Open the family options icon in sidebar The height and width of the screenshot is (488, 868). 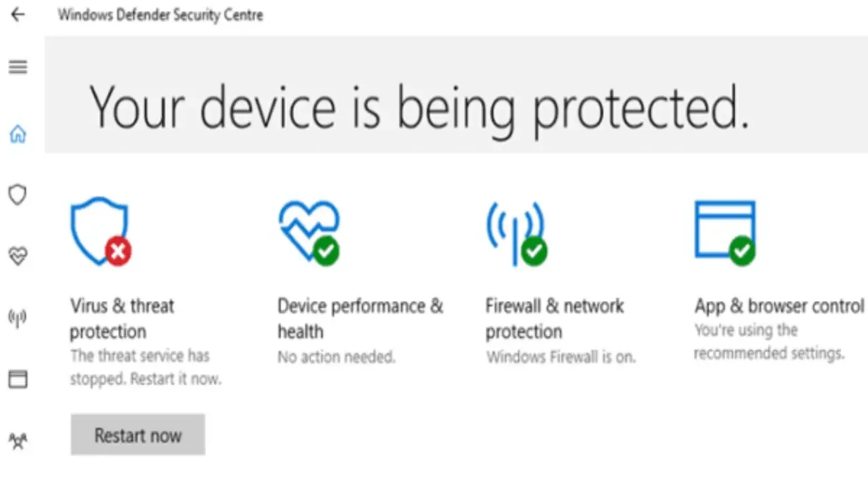pos(18,441)
